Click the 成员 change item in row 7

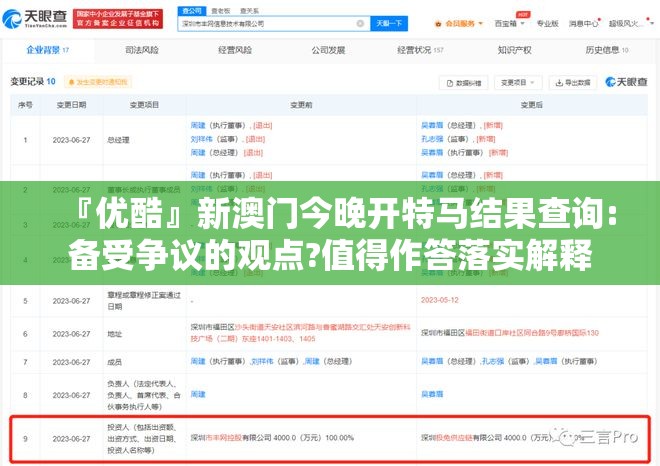114,362
